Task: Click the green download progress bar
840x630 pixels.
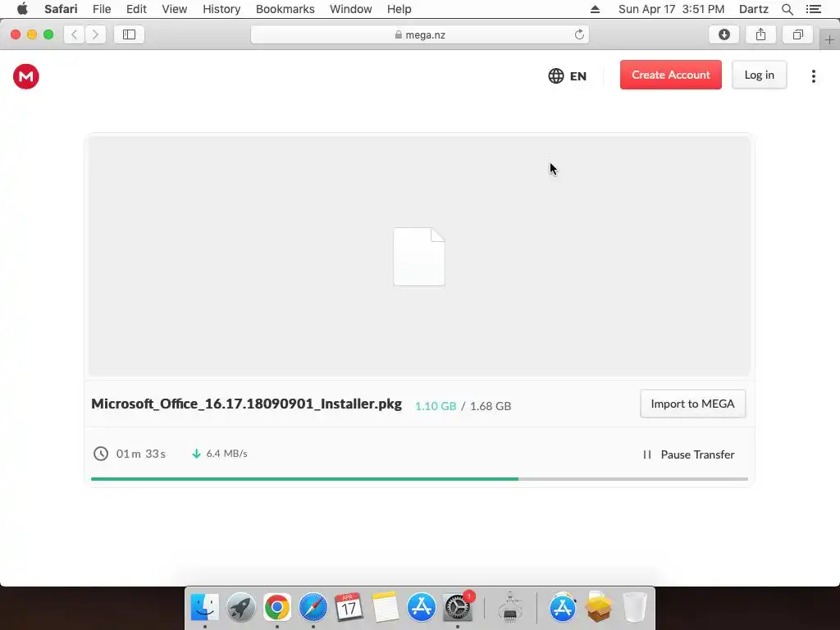Action: pos(304,479)
